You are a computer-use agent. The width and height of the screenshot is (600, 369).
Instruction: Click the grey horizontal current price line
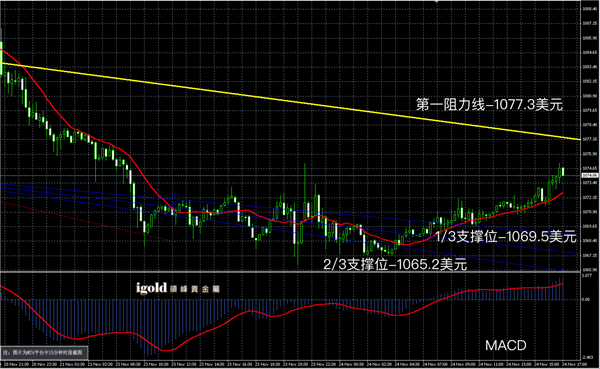tap(291, 176)
